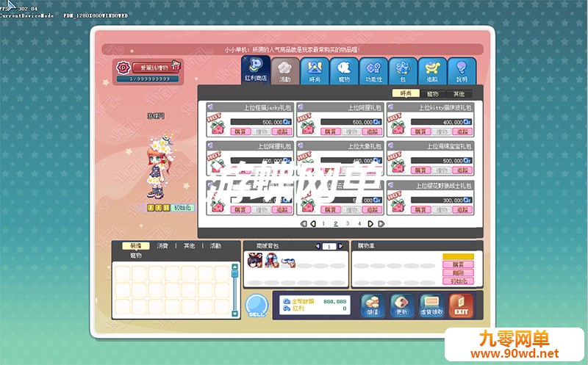Open the 追蹤 tab with cart icon

click(432, 71)
